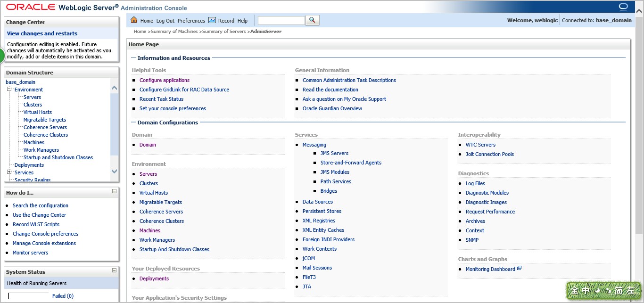Select Servers in Domain Structure tree
644x303 pixels.
[32, 97]
